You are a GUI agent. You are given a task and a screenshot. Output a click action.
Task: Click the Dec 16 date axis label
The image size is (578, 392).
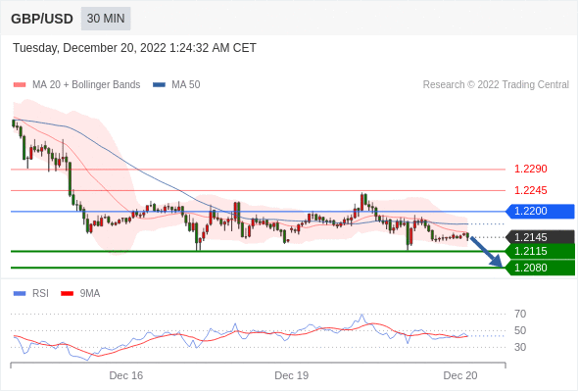click(126, 375)
